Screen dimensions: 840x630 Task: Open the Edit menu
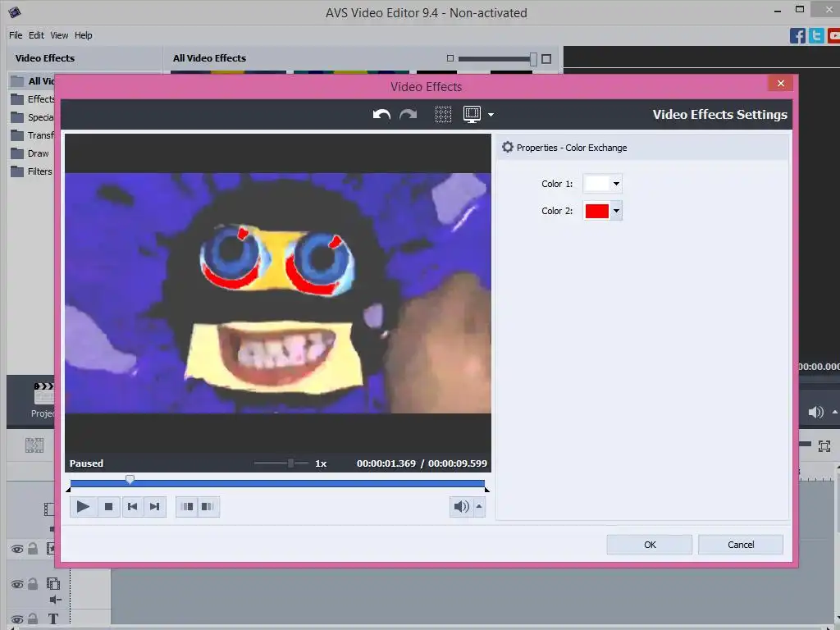point(36,35)
